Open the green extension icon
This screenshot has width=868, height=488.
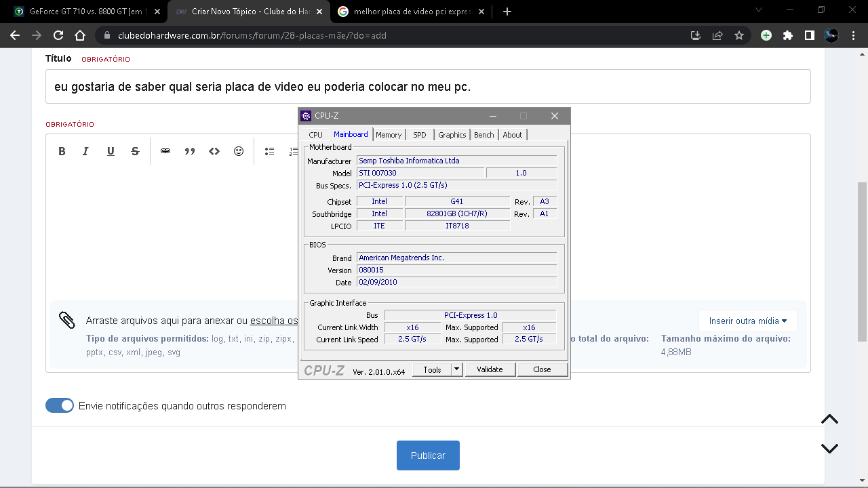coord(766,35)
